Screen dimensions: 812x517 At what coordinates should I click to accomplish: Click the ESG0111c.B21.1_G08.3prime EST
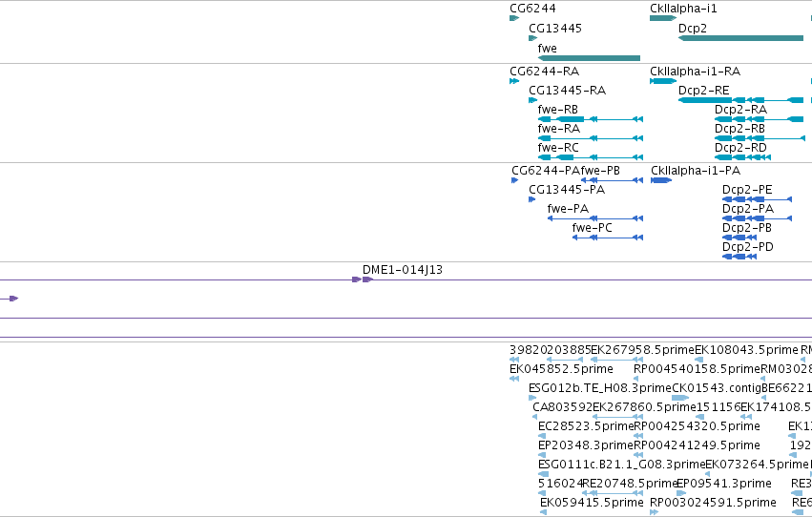tap(543, 475)
